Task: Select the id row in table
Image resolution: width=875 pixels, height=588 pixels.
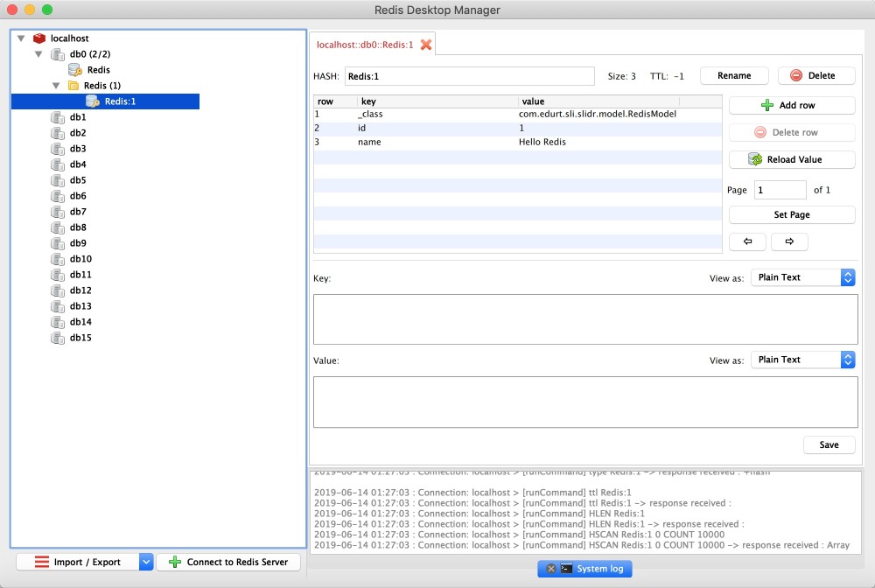Action: coord(517,128)
